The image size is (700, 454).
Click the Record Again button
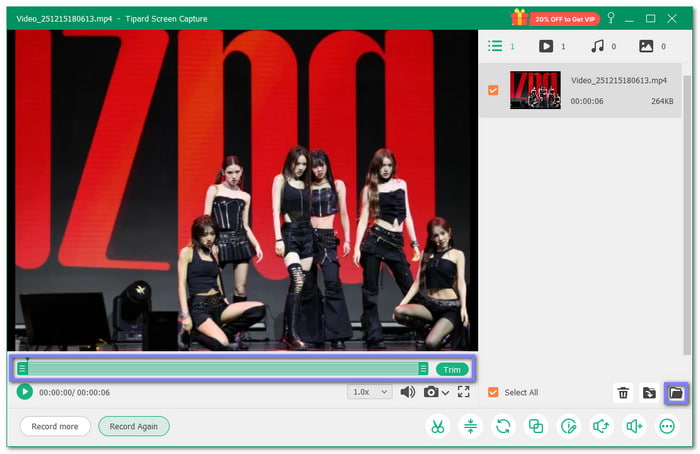pyautogui.click(x=133, y=426)
